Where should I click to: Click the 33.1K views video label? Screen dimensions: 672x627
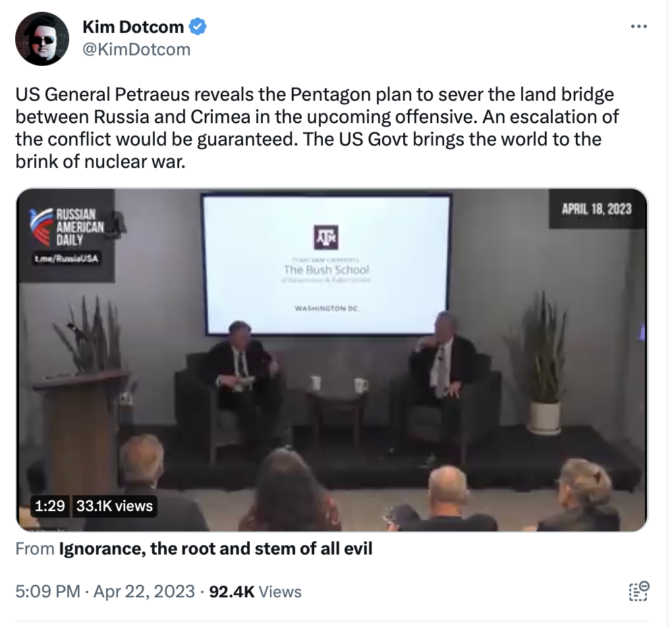click(115, 506)
